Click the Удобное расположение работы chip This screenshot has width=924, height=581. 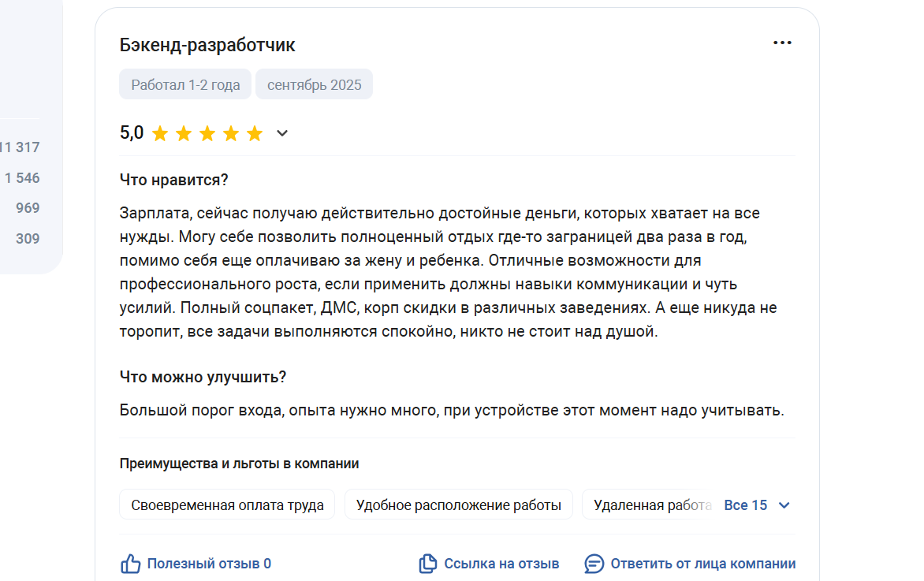coord(459,505)
